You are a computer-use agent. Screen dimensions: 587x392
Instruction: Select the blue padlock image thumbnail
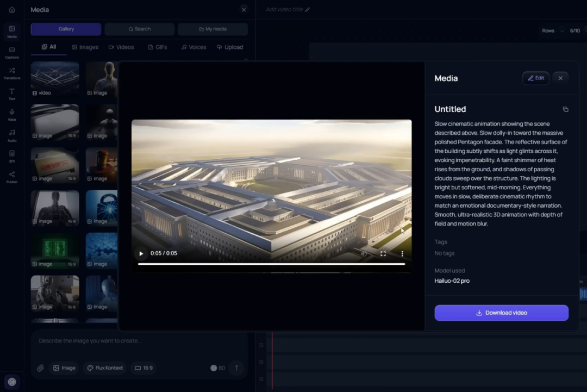pos(102,208)
